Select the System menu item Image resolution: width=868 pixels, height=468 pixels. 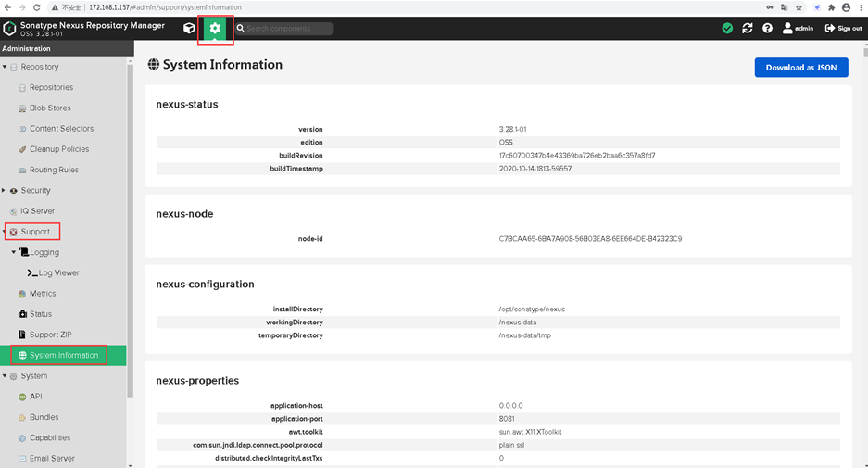coord(33,376)
